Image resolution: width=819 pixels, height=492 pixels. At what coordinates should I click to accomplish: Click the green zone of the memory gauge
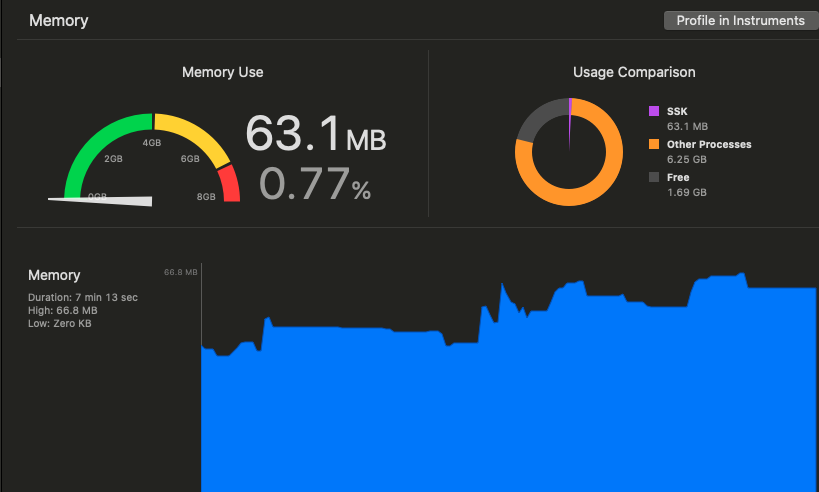point(97,144)
